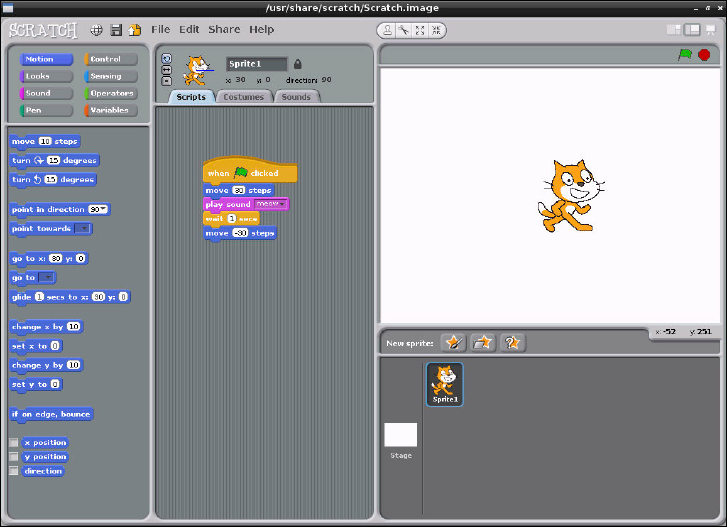Select the Looks block category
727x527 pixels.
[46, 76]
